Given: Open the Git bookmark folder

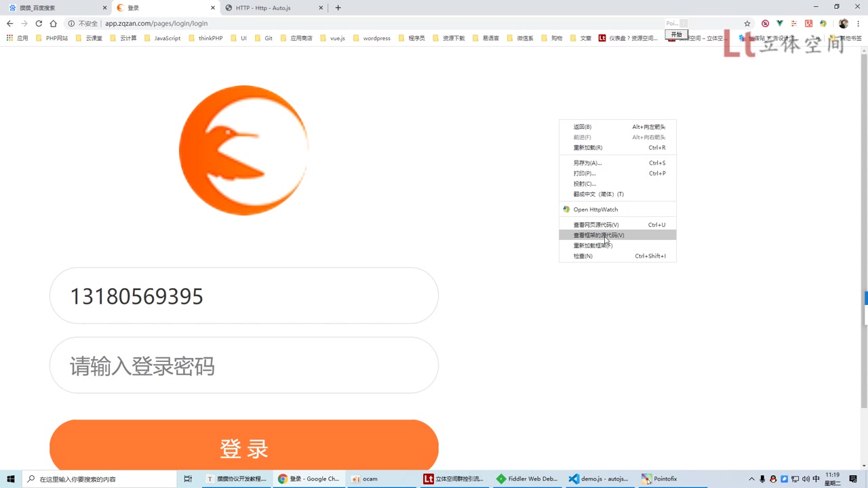Looking at the screenshot, I should [x=264, y=38].
